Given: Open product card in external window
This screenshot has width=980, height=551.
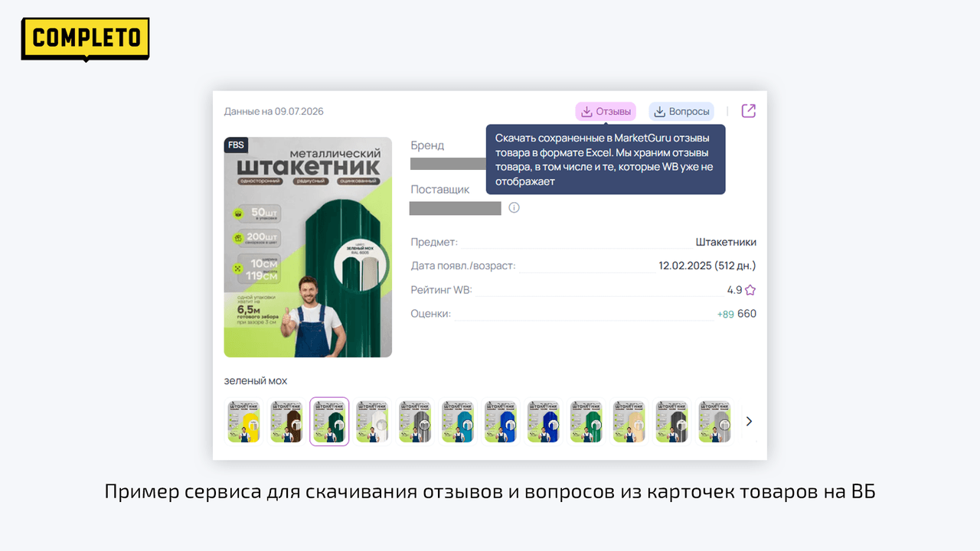Looking at the screenshot, I should pos(749,111).
